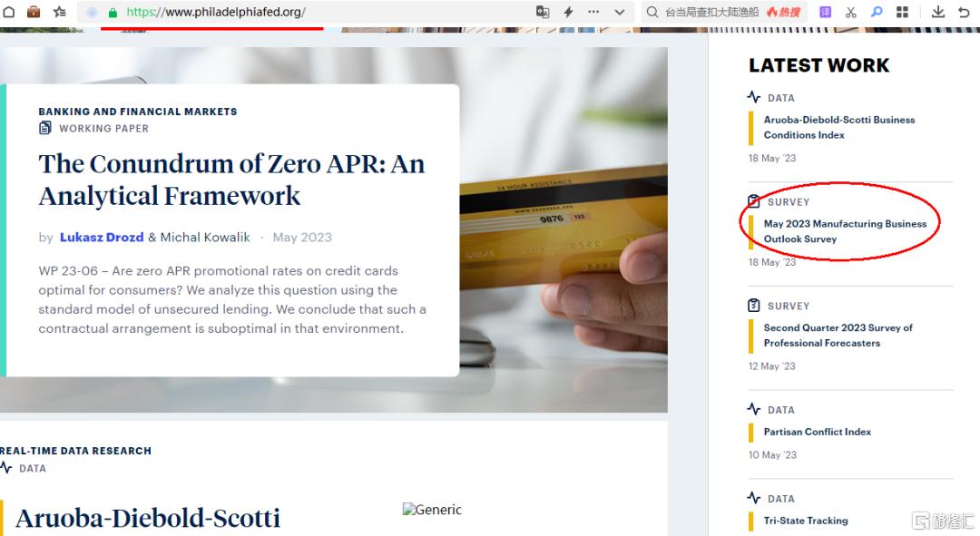Click the red 热搜 hot search label
This screenshot has height=536, width=980.
[x=784, y=12]
